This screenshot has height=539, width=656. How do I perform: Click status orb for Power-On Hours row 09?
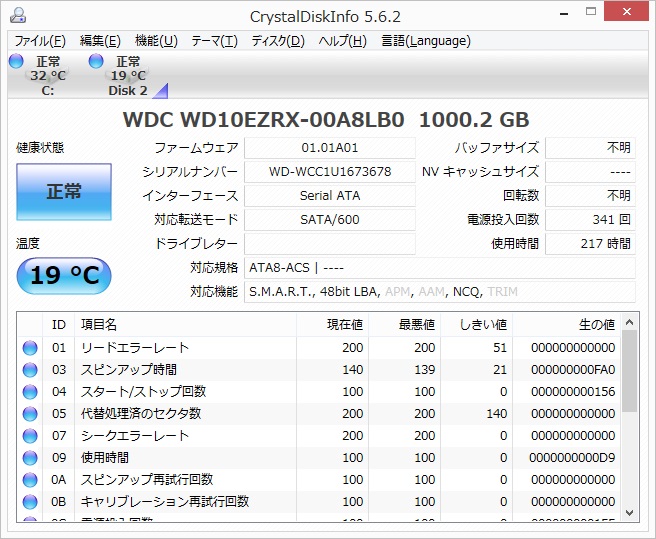point(30,458)
